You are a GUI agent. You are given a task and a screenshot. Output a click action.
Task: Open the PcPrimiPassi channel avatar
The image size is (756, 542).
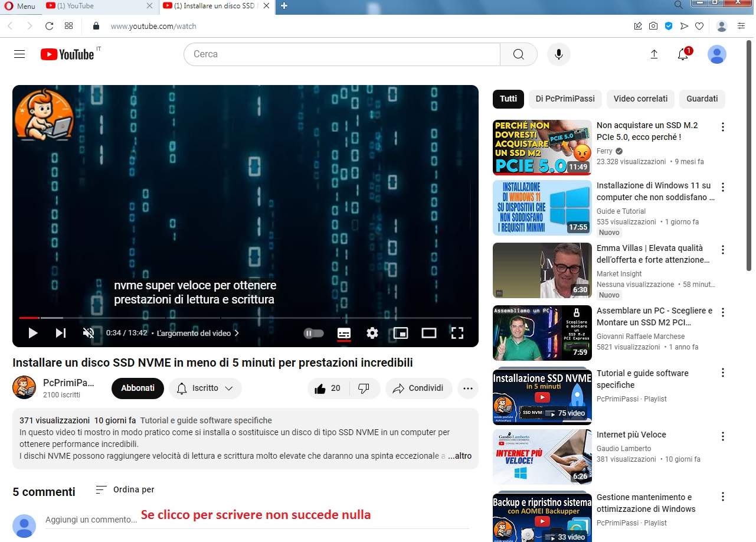[x=24, y=387]
